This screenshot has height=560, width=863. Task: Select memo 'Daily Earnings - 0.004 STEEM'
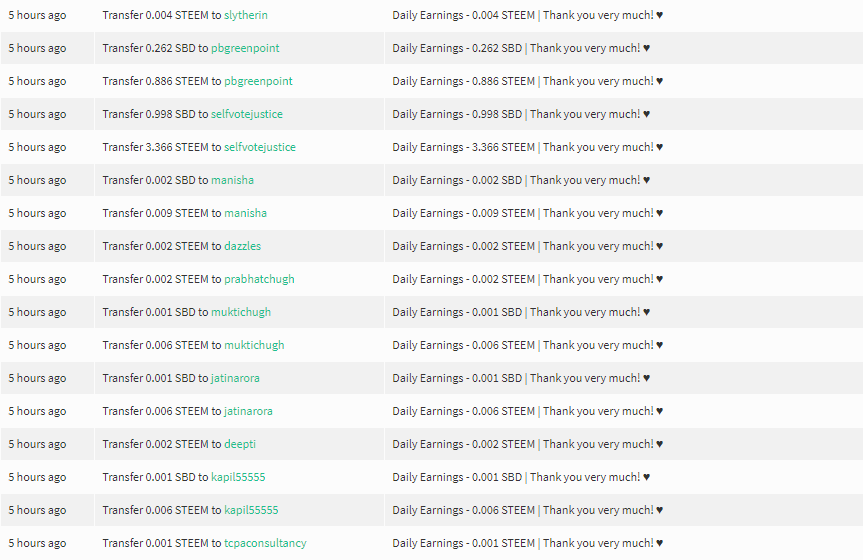(x=463, y=15)
